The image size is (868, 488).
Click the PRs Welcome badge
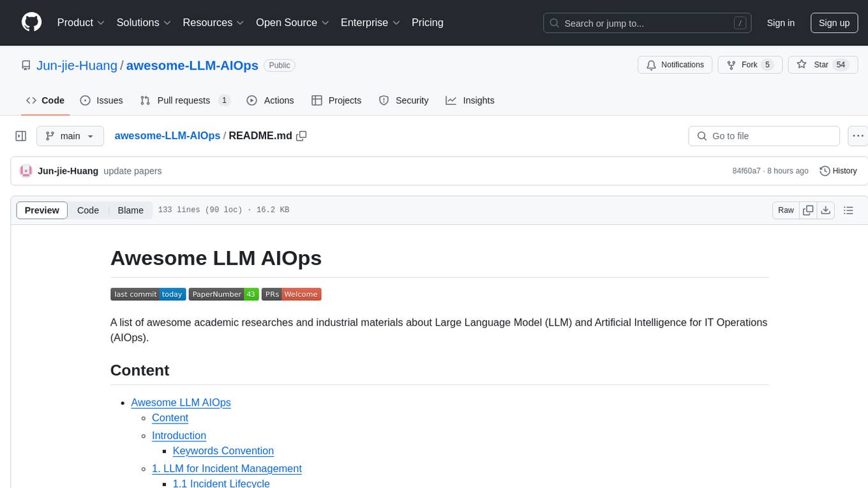click(292, 294)
